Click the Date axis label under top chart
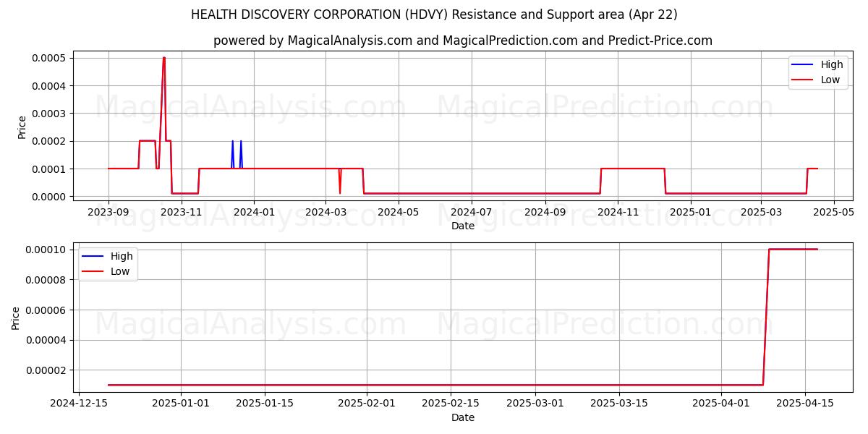The image size is (868, 434). pyautogui.click(x=463, y=226)
